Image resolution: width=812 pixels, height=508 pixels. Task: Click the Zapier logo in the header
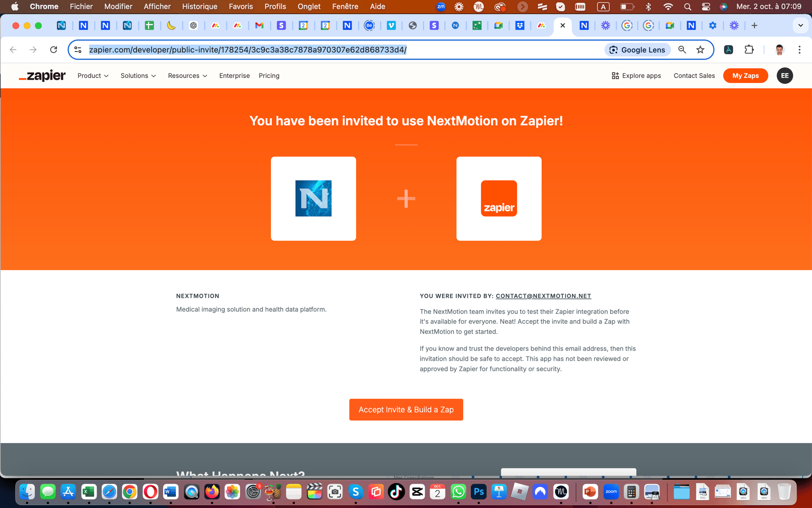pos(42,76)
